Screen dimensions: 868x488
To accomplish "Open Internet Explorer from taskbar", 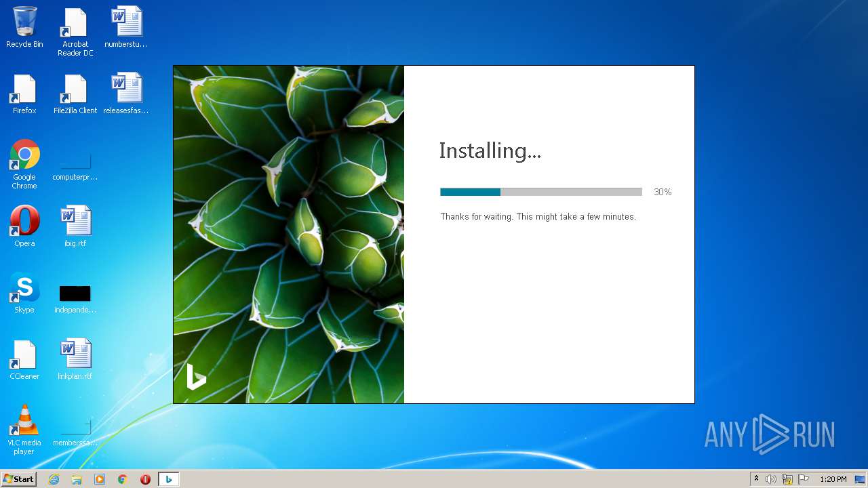I will 54,479.
